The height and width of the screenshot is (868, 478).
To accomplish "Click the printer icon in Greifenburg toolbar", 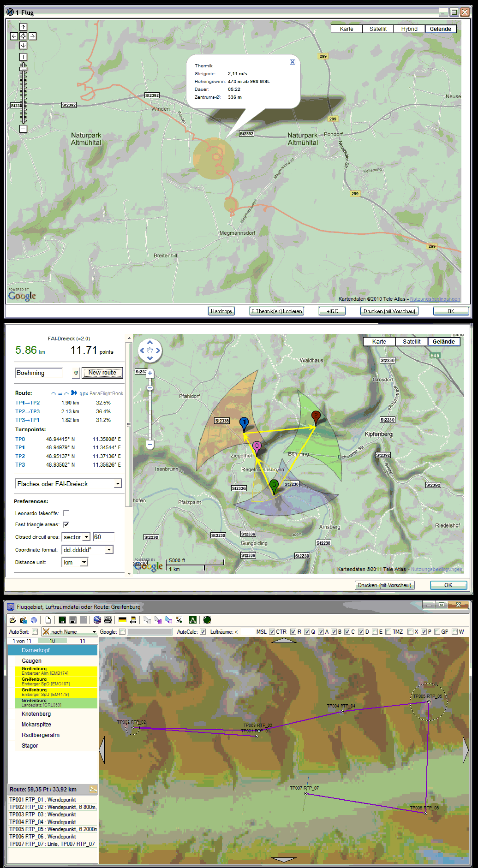I will 108,620.
